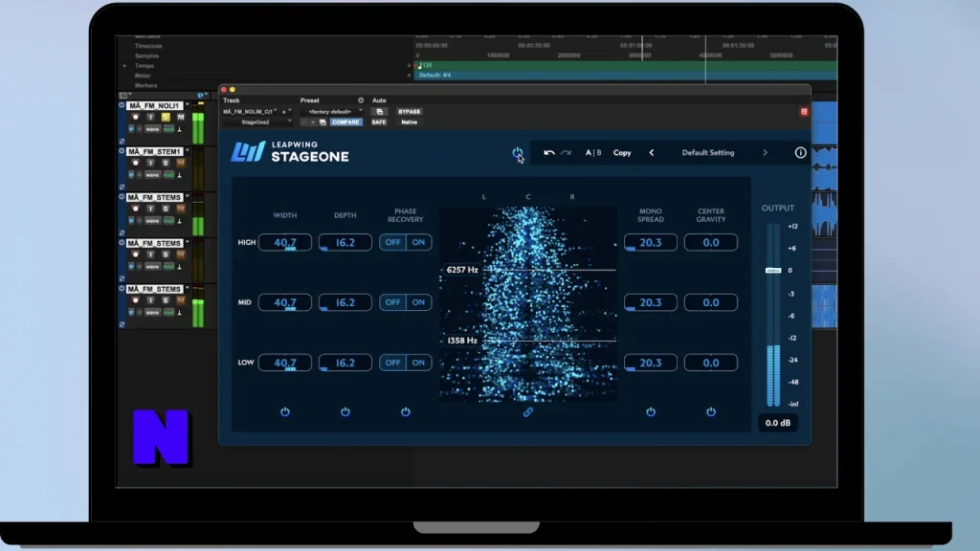
Task: Click the plug-in automation enable icon
Action: (x=379, y=112)
